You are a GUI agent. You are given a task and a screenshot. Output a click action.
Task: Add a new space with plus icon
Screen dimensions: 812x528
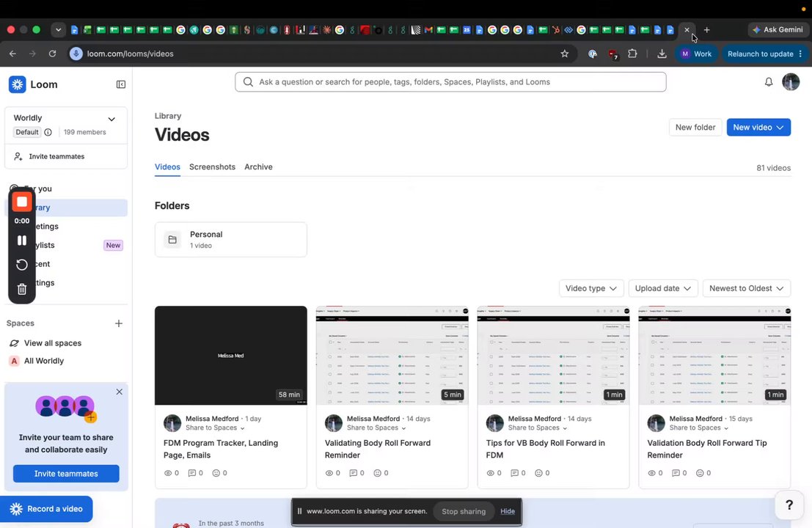[119, 323]
